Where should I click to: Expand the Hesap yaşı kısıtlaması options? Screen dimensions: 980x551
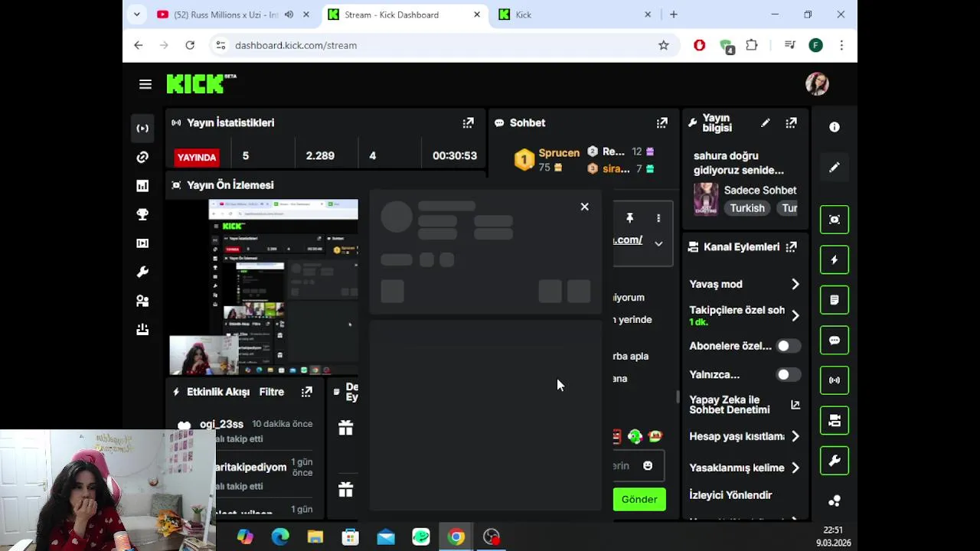795,436
